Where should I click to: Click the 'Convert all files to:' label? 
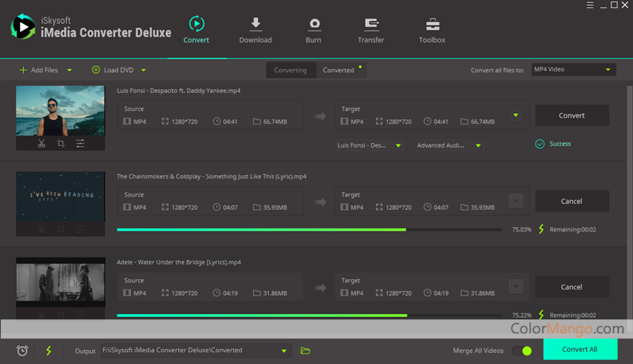[x=497, y=70]
